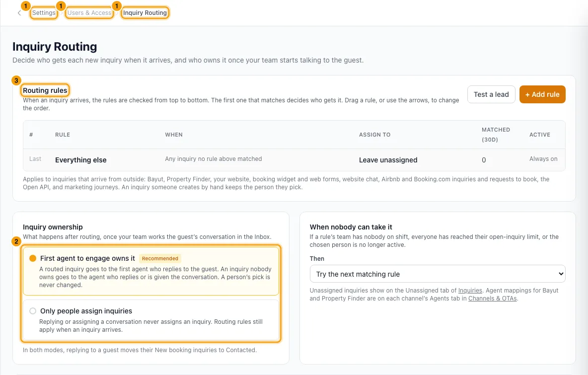Click the Routing rules section heading
This screenshot has width=588, height=375.
click(45, 90)
